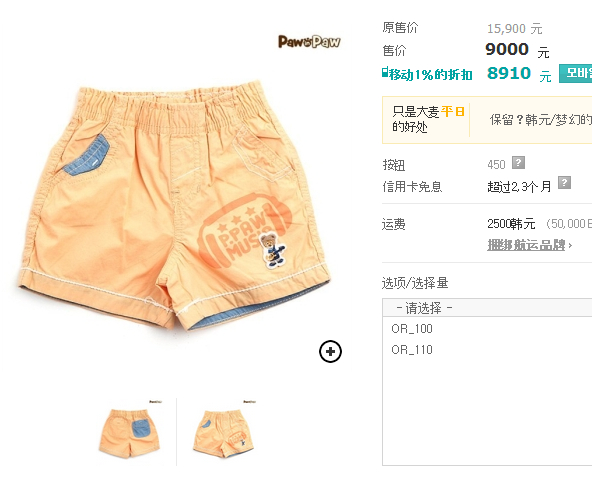The width and height of the screenshot is (592, 487).
Task: Choose the OR_100 size option
Action: 412,329
